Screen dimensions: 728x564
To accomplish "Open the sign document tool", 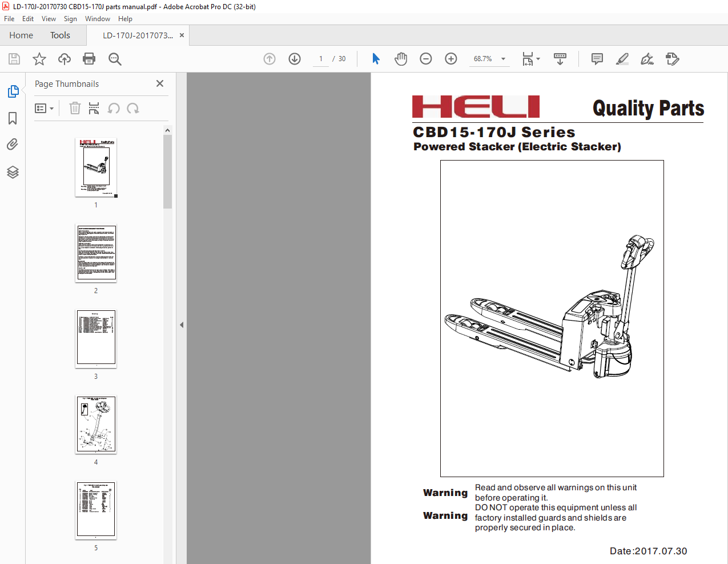I will pyautogui.click(x=647, y=59).
